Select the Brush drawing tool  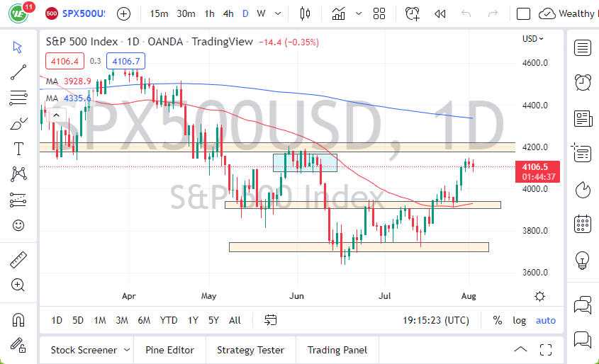[18, 123]
